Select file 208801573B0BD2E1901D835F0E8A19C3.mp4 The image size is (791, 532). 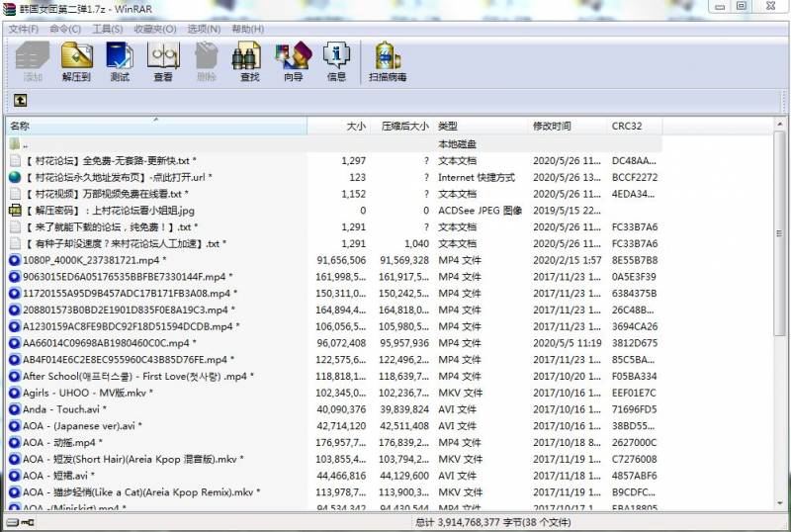click(129, 310)
